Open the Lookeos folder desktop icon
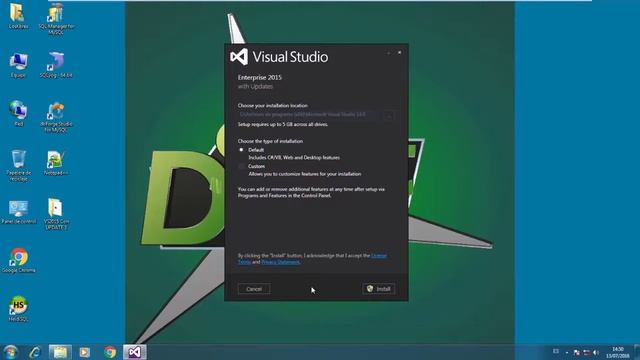 [18, 16]
